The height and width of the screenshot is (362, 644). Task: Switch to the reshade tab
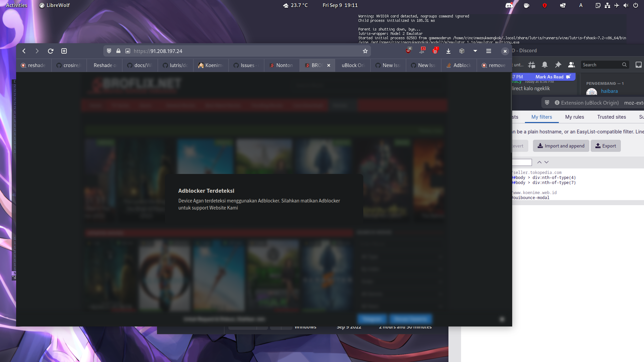[x=34, y=65]
